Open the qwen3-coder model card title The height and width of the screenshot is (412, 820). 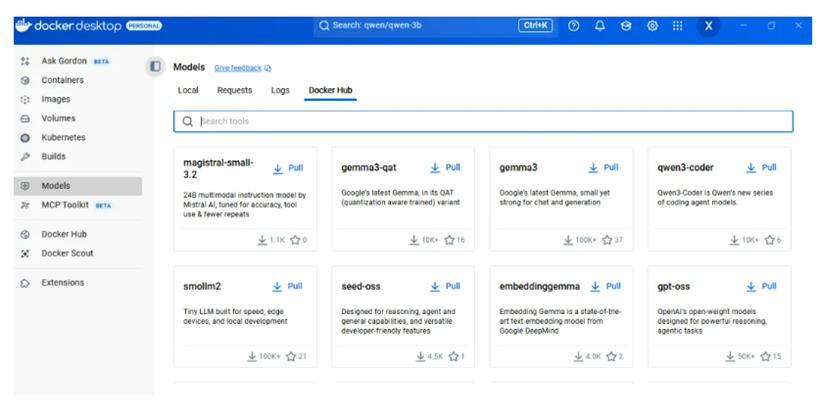tap(686, 168)
